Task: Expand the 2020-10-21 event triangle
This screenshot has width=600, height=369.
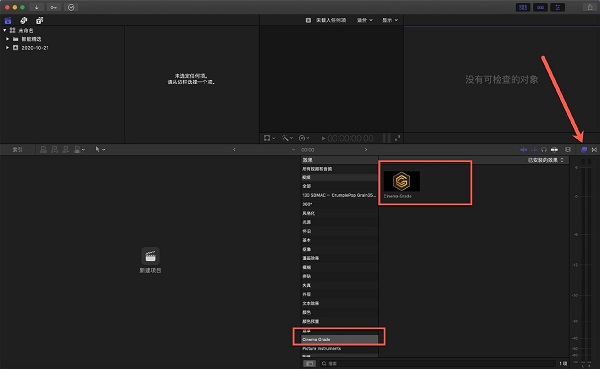Action: tap(7, 48)
